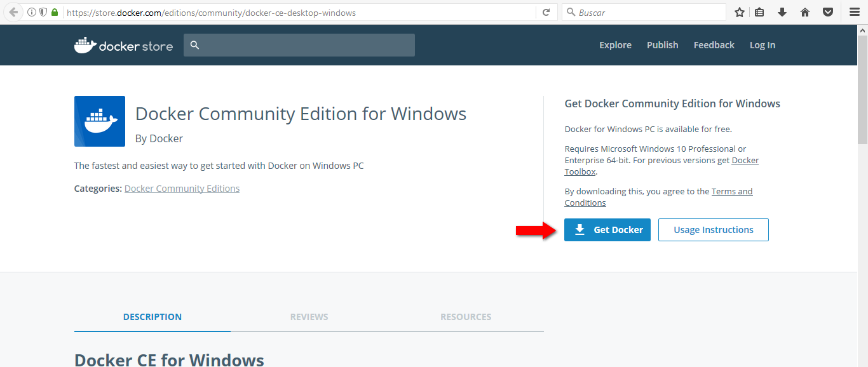This screenshot has height=367, width=868.
Task: Open the Docker Community Editions category link
Action: (182, 189)
